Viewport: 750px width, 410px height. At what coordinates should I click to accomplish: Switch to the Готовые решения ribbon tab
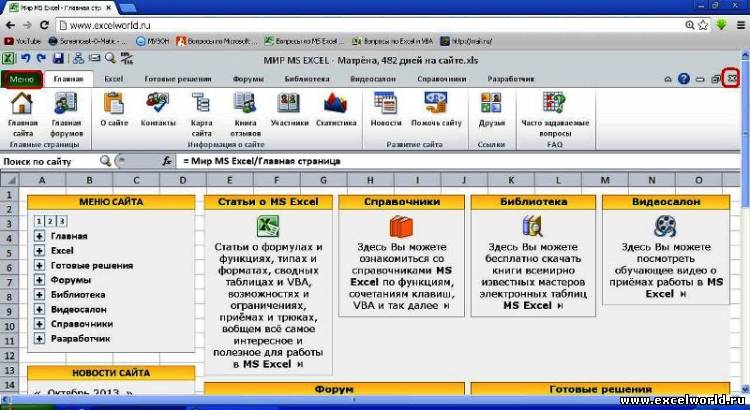click(178, 79)
